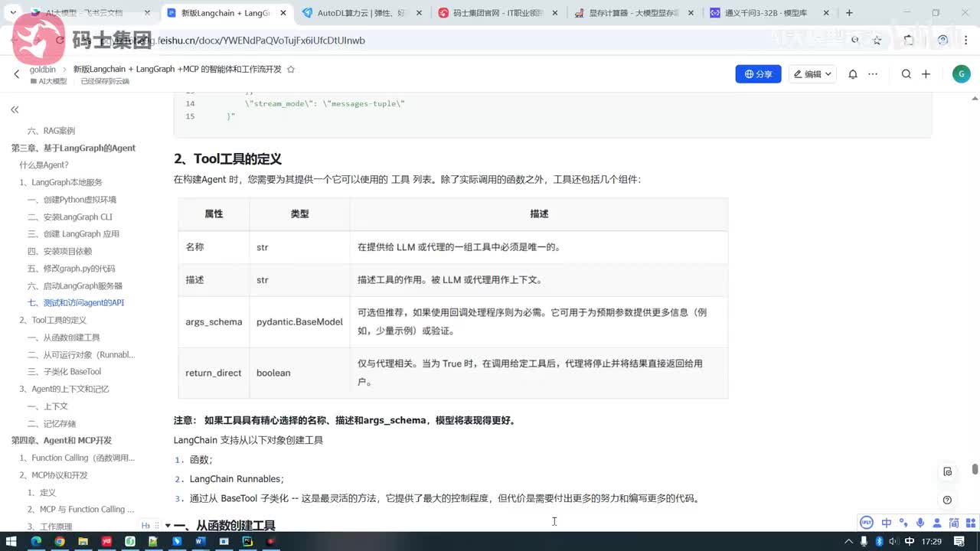Jump to 四、安装项目依赖 in the outline
The image size is (980, 551).
(60, 251)
